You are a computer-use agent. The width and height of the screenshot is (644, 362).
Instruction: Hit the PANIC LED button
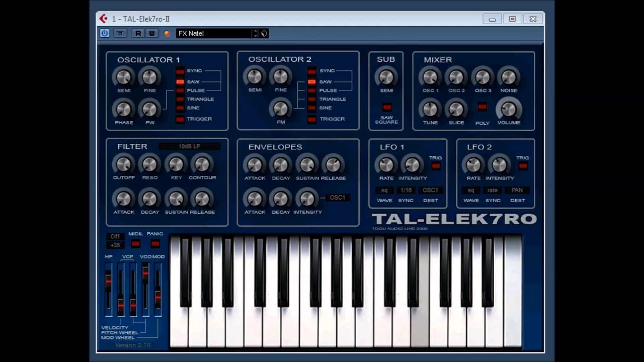155,244
